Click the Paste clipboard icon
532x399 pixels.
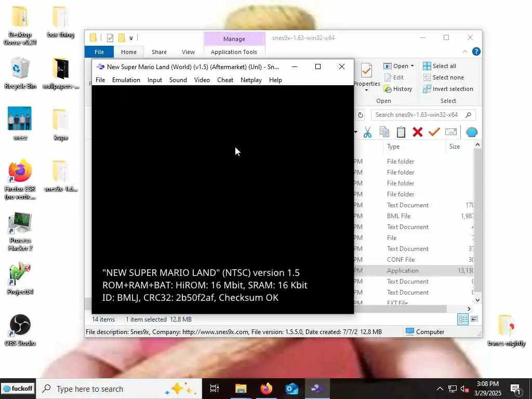(401, 132)
